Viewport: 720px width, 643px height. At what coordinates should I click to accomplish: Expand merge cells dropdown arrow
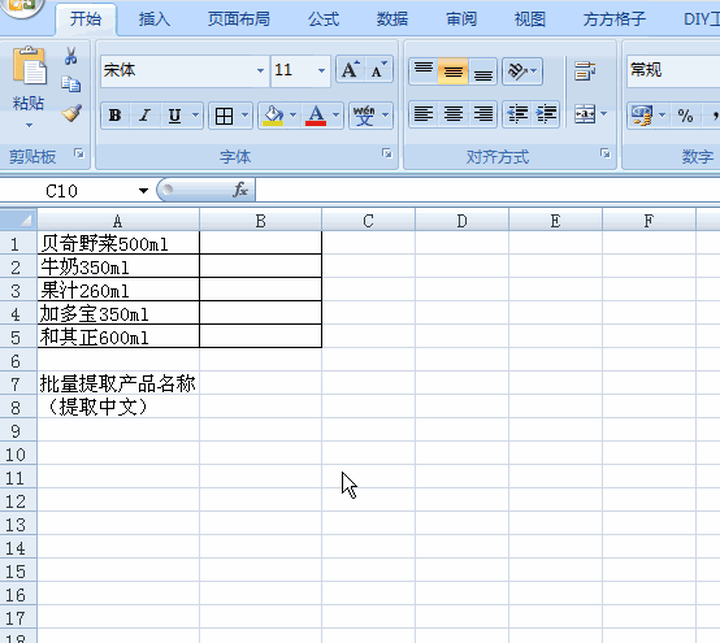click(604, 113)
